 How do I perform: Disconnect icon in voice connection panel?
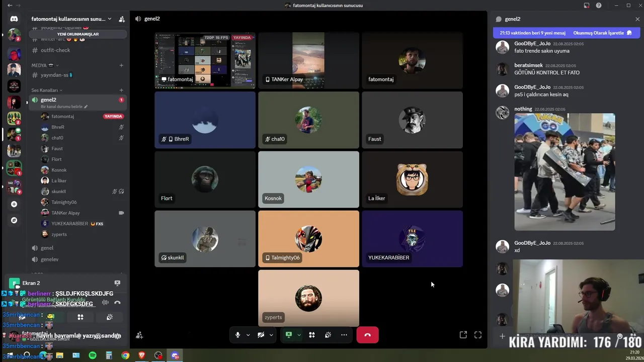coord(117,302)
